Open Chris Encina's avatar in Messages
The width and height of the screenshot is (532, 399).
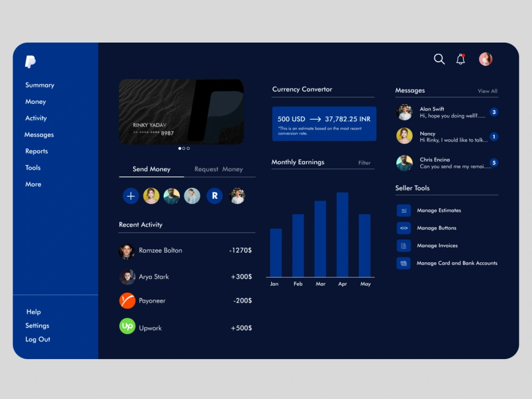pos(404,163)
